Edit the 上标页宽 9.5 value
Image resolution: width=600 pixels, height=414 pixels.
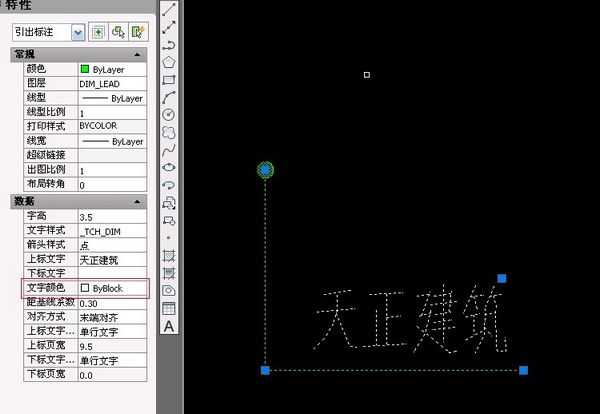[112, 346]
